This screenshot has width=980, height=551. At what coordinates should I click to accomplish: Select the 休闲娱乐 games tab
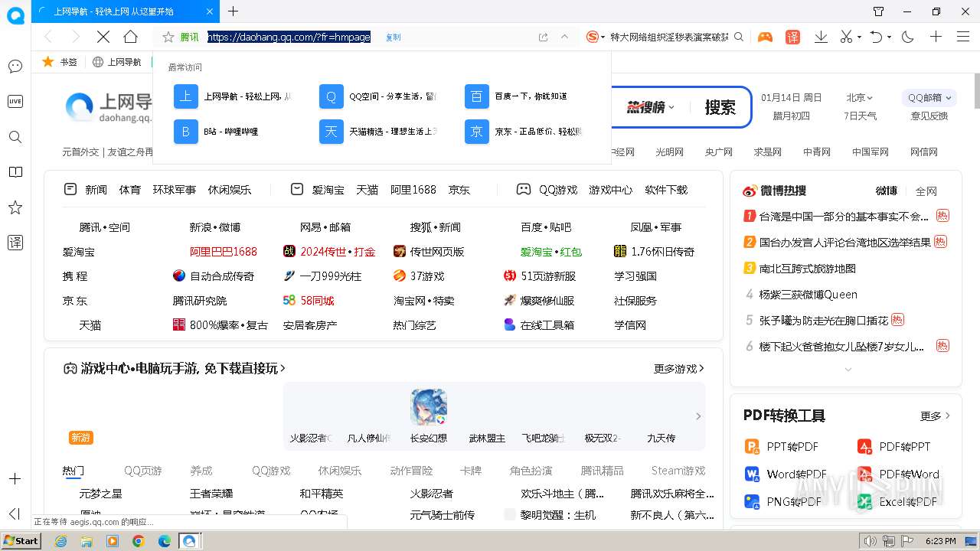pyautogui.click(x=340, y=471)
